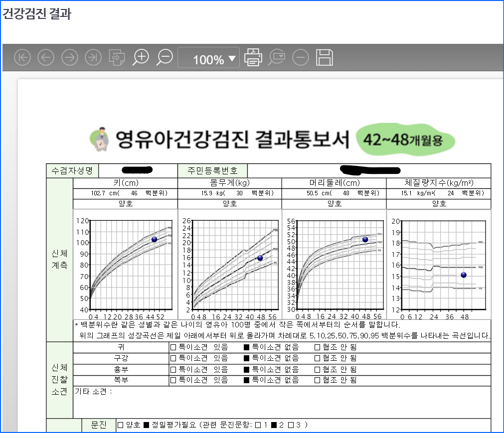Screen dimensions: 504x433
Task: Save the report with the floppy disk icon
Action: pyautogui.click(x=325, y=58)
